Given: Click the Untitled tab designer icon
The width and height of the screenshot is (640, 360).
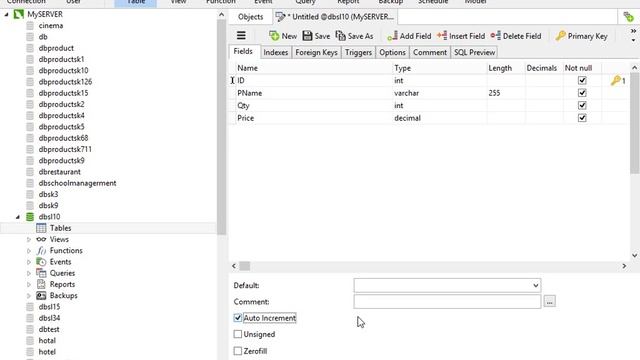Looking at the screenshot, I should coord(280,17).
